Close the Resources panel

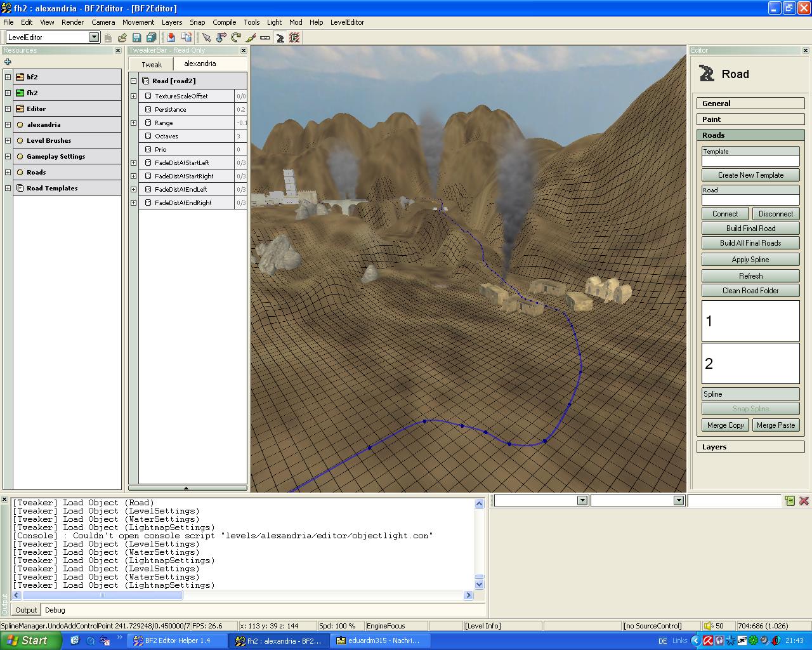point(118,51)
